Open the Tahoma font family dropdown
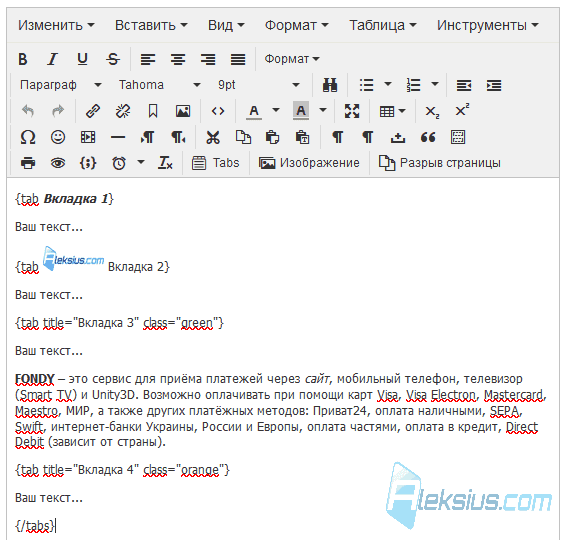Screen dimensions: 564x540 pos(160,85)
